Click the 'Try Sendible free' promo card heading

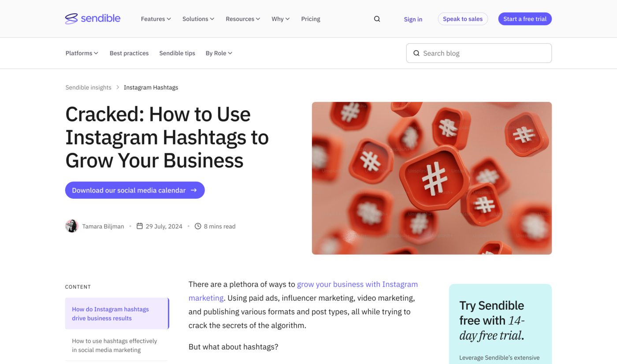pyautogui.click(x=492, y=320)
